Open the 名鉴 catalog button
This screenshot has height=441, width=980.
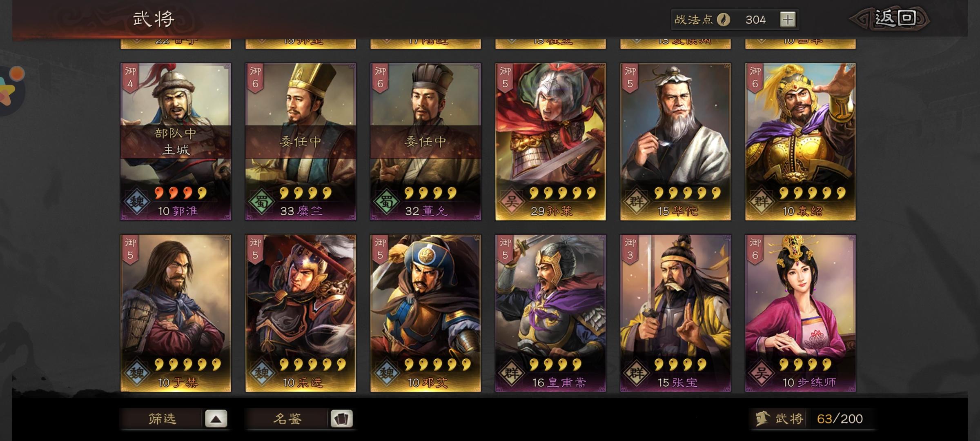point(287,419)
